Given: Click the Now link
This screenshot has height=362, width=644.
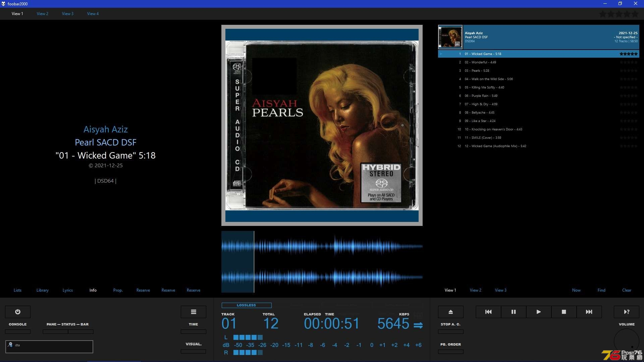Looking at the screenshot, I should click(576, 290).
